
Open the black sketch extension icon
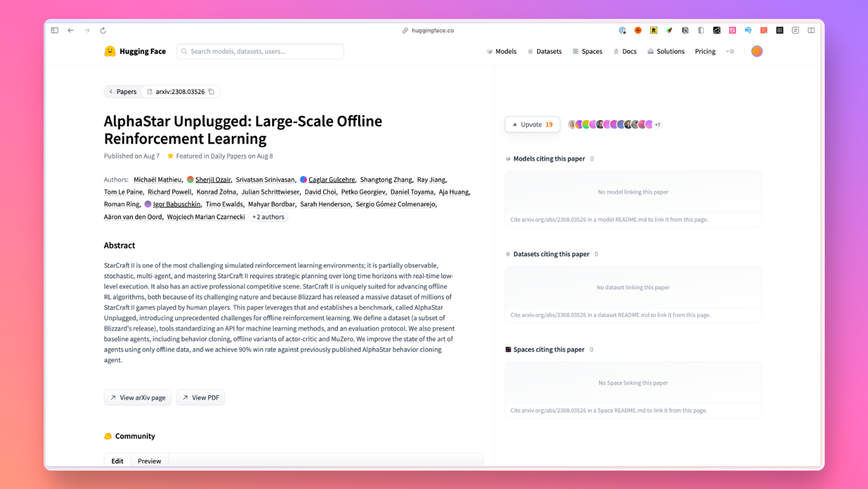[x=717, y=30]
